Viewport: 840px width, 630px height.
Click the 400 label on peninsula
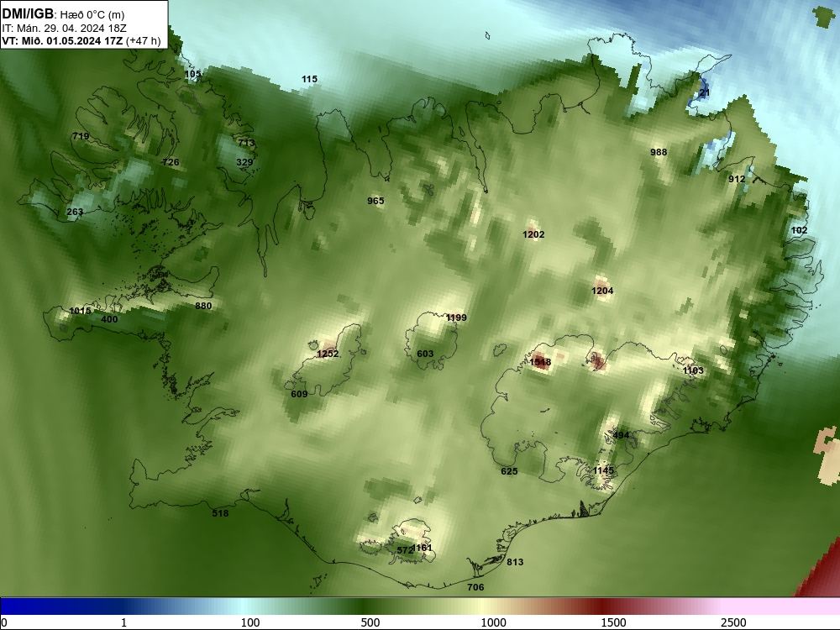click(x=109, y=319)
